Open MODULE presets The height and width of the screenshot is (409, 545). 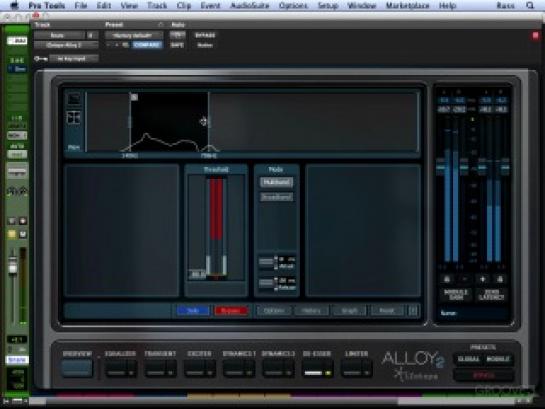coord(498,359)
